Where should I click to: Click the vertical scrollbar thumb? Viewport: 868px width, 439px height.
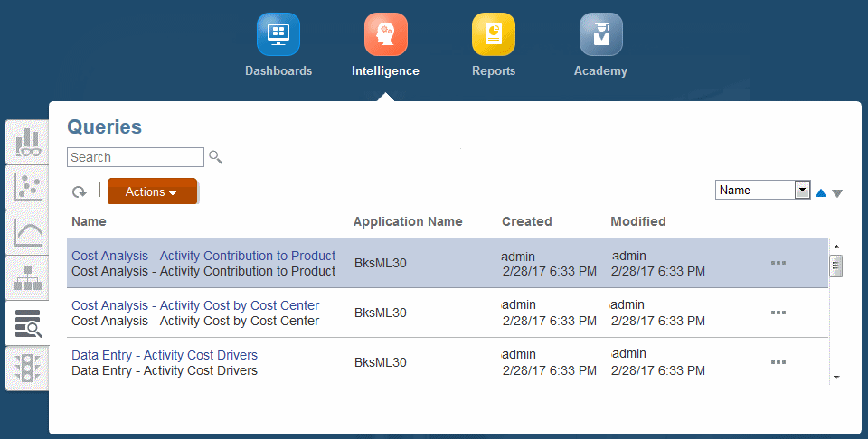(835, 266)
